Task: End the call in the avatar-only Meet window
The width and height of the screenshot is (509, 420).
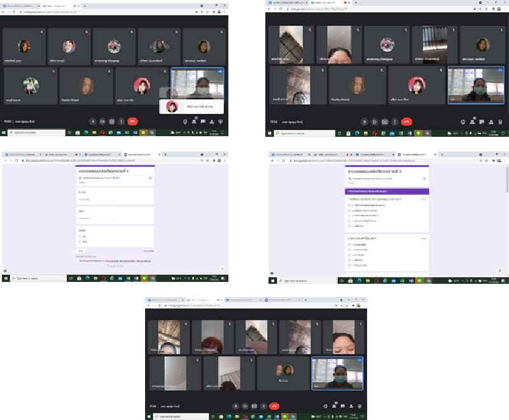Action: (x=132, y=121)
